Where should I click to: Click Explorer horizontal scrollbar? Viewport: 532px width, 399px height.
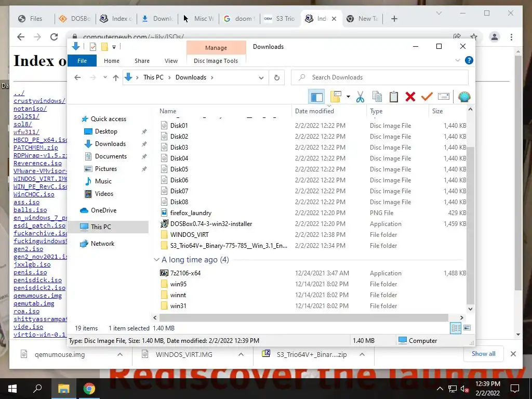coord(303,317)
